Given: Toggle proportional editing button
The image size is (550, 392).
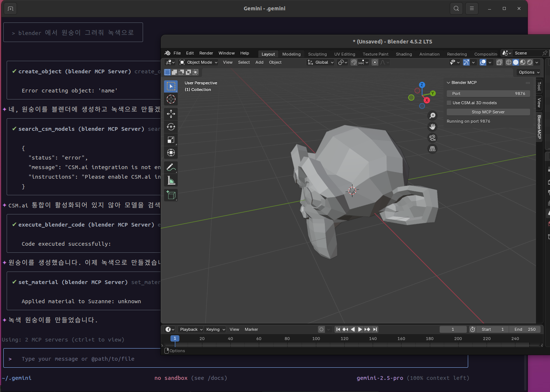Looking at the screenshot, I should pos(375,62).
